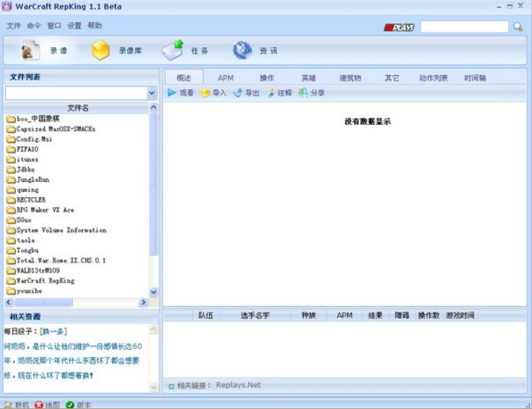Click the WarCraft RepKing title bar icon
532x409 pixels.
[x=7, y=6]
